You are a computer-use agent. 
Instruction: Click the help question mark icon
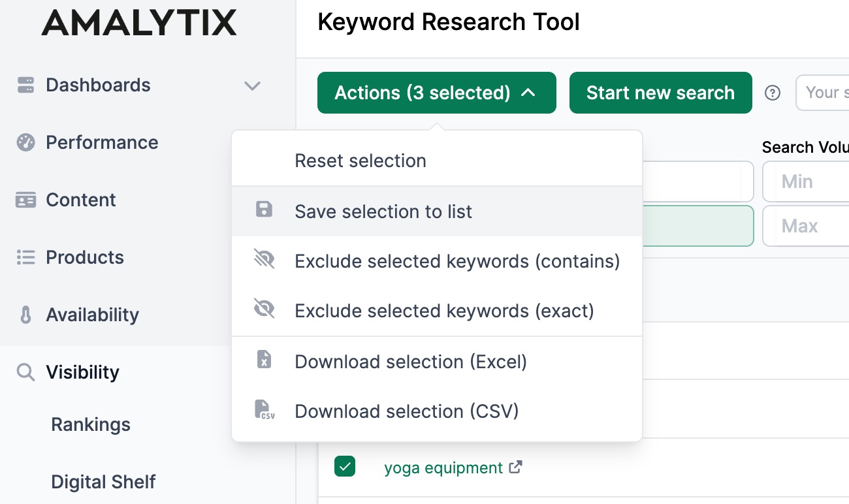pos(773,93)
